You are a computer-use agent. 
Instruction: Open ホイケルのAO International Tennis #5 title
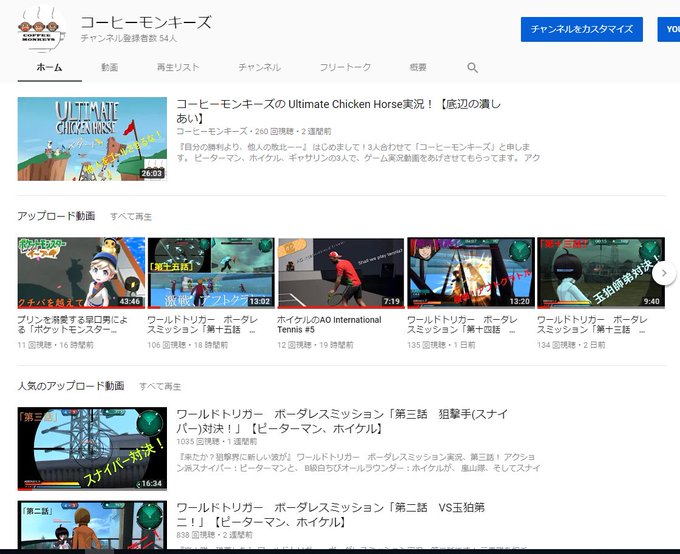pyautogui.click(x=329, y=325)
